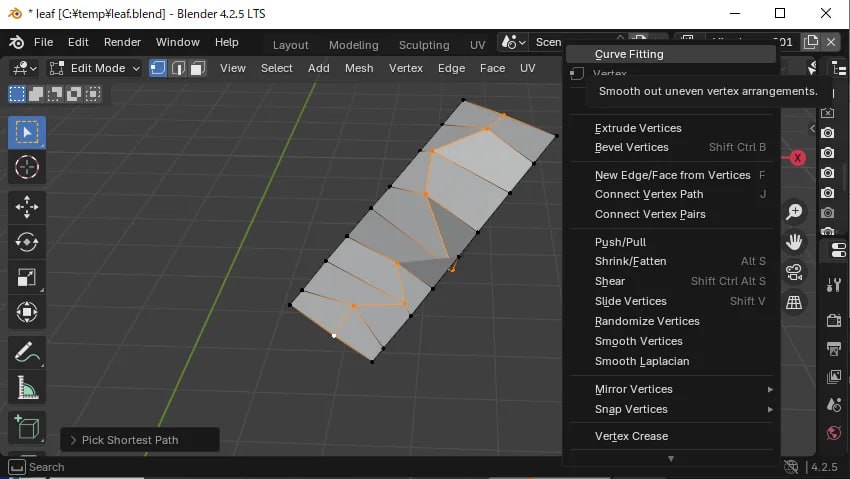Select the Scale tool
850x479 pixels.
[27, 277]
